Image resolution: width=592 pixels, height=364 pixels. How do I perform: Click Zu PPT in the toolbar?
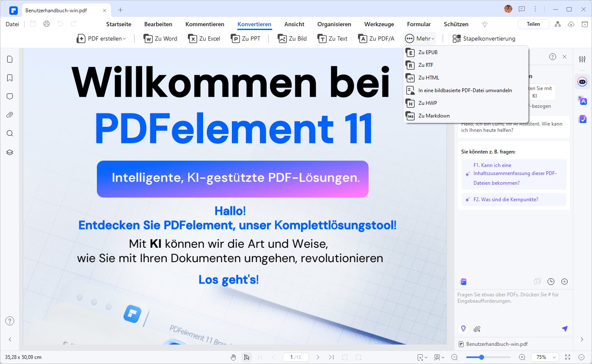click(245, 38)
